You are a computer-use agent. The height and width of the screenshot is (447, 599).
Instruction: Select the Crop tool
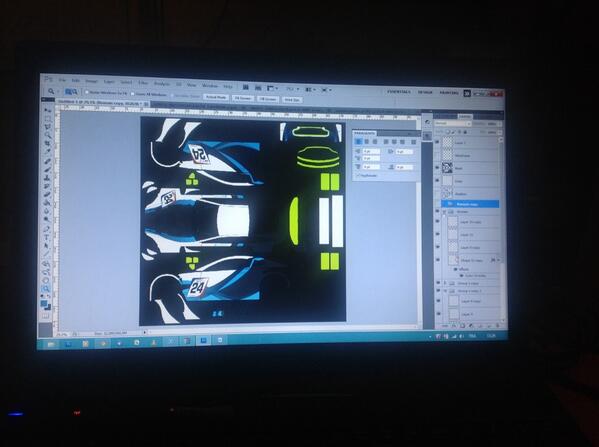(x=47, y=143)
